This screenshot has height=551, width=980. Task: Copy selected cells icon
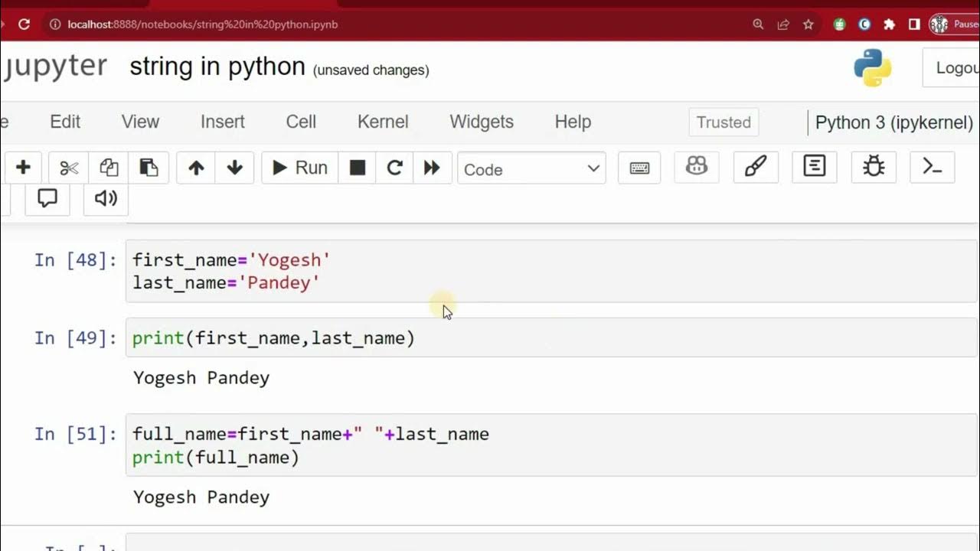(109, 168)
